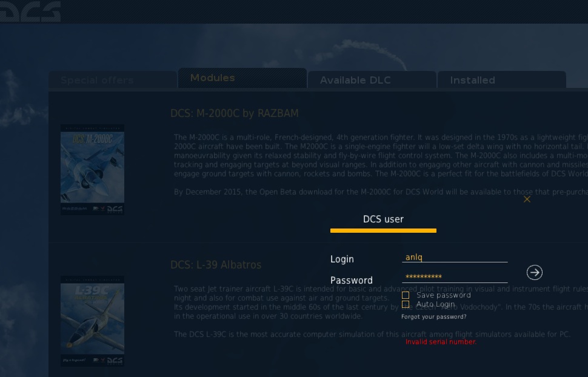
Task: Close the DCS user login dialog
Action: click(x=527, y=199)
